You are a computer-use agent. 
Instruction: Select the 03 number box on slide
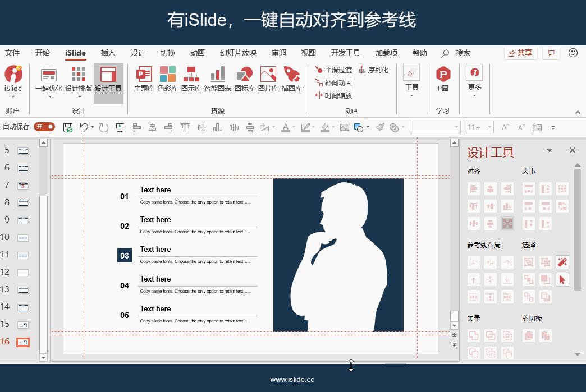[125, 255]
